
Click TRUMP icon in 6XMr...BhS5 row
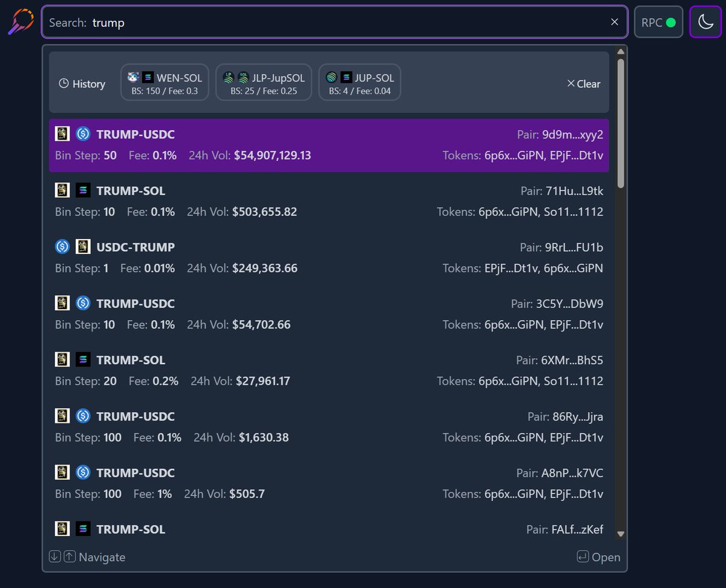[x=62, y=359]
